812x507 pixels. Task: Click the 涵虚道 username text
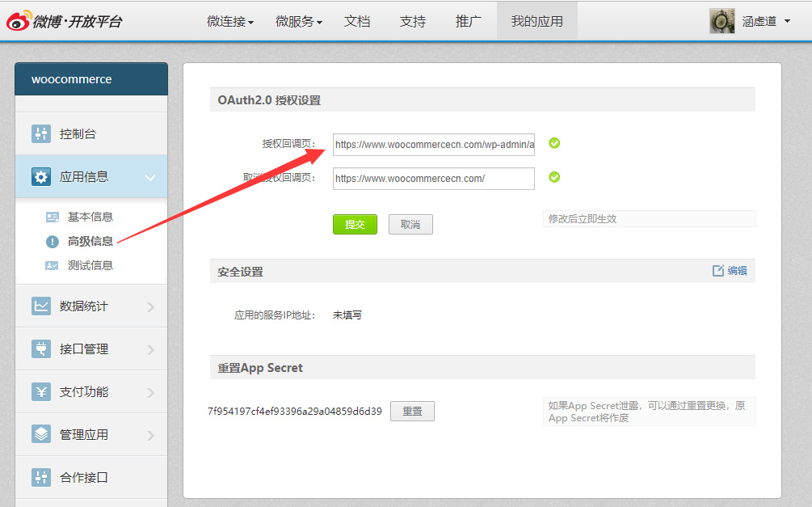[759, 21]
